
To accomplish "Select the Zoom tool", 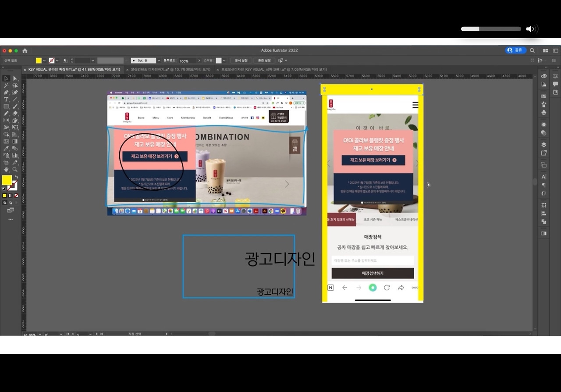I will click(x=15, y=170).
